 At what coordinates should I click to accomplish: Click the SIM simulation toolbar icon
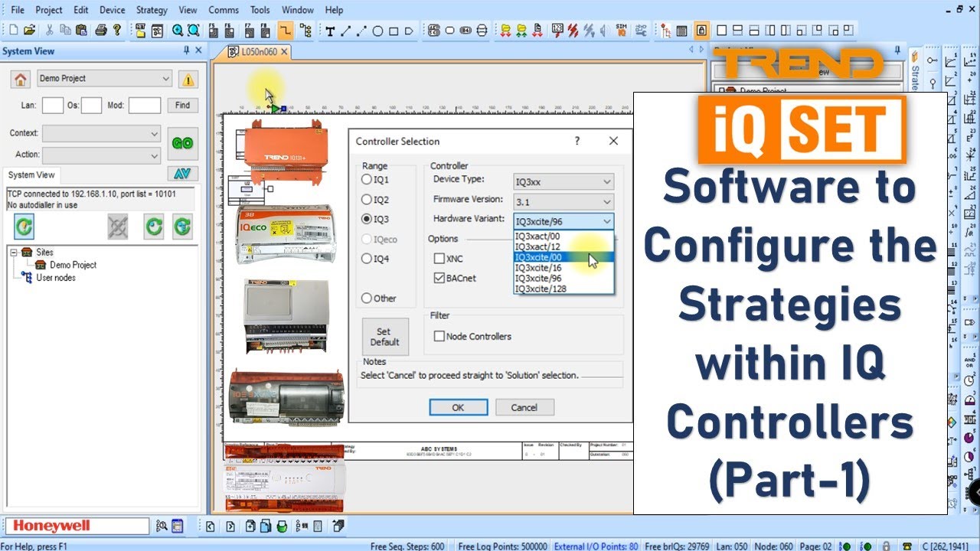click(x=622, y=31)
